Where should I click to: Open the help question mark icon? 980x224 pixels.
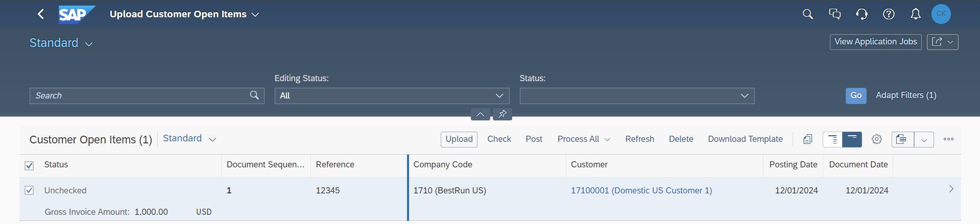coord(889,14)
